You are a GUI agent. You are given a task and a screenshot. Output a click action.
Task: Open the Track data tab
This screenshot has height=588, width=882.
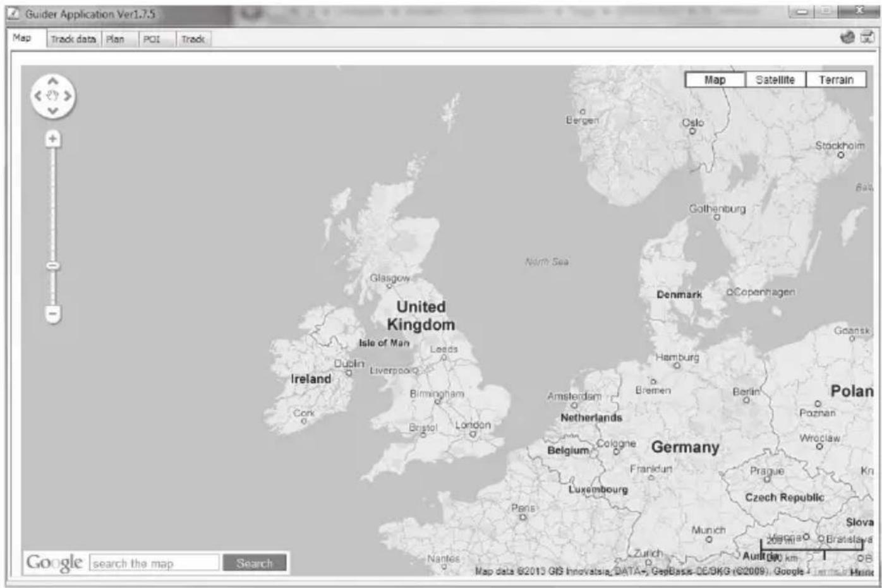(73, 39)
